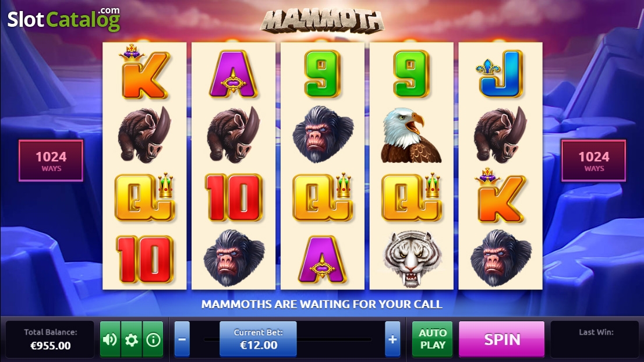This screenshot has height=362, width=644.
Task: Open the info paytable icon
Action: [153, 339]
